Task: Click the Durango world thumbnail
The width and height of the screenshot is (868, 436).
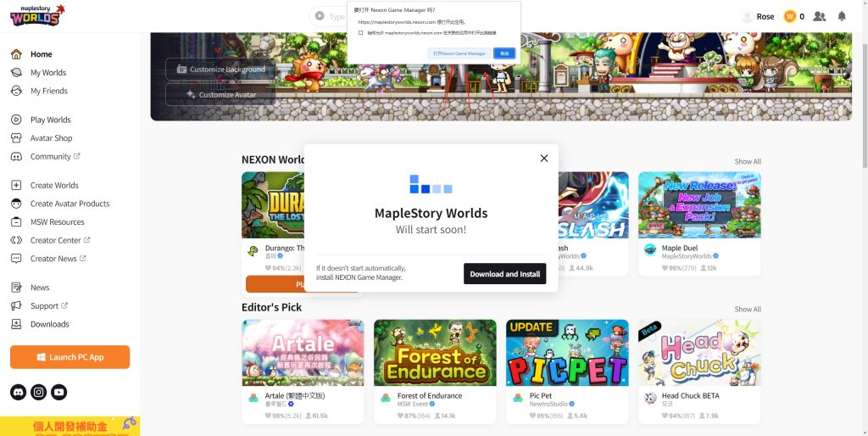Action: pos(273,205)
